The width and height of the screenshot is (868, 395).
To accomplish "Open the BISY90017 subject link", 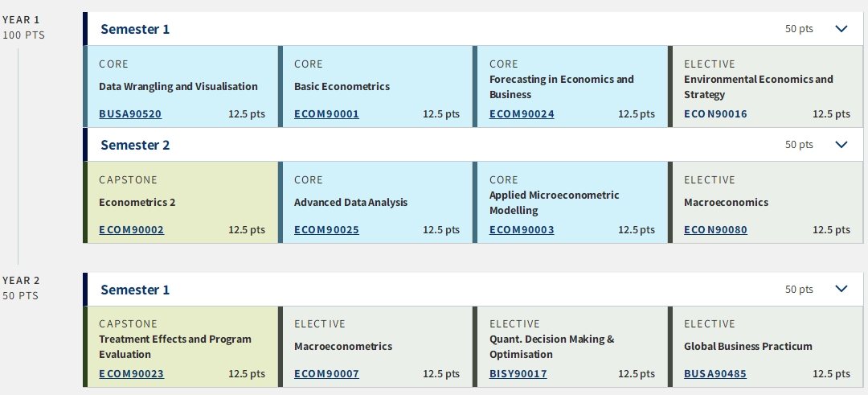I will click(x=518, y=374).
